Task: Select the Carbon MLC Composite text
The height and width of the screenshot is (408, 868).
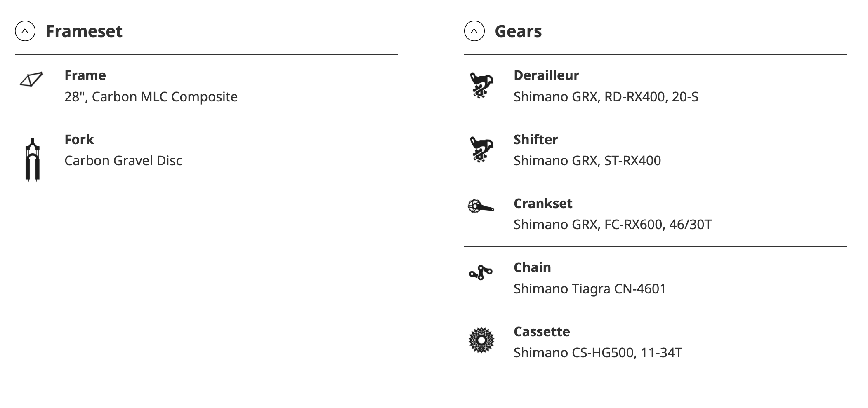Action: tap(151, 97)
